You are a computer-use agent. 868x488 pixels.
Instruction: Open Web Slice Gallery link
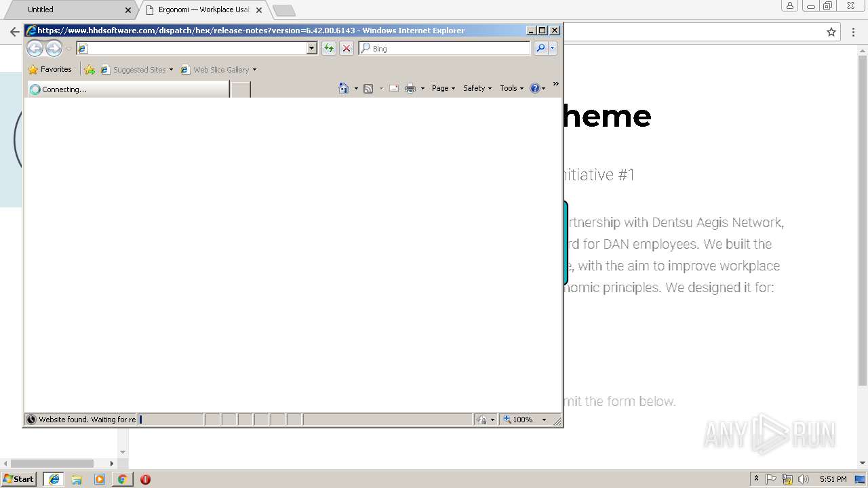tap(215, 70)
